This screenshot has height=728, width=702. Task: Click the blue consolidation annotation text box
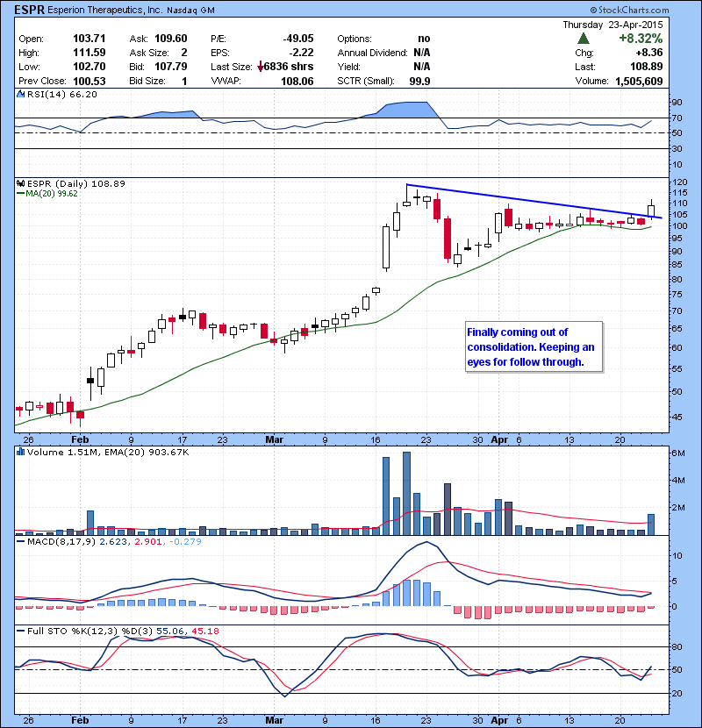pos(534,346)
